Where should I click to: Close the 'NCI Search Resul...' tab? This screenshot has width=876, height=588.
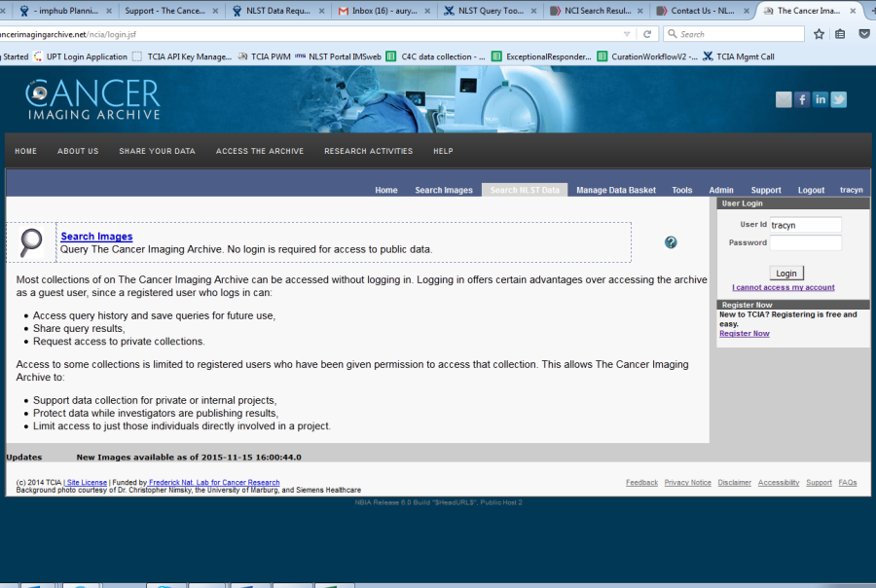(x=640, y=11)
